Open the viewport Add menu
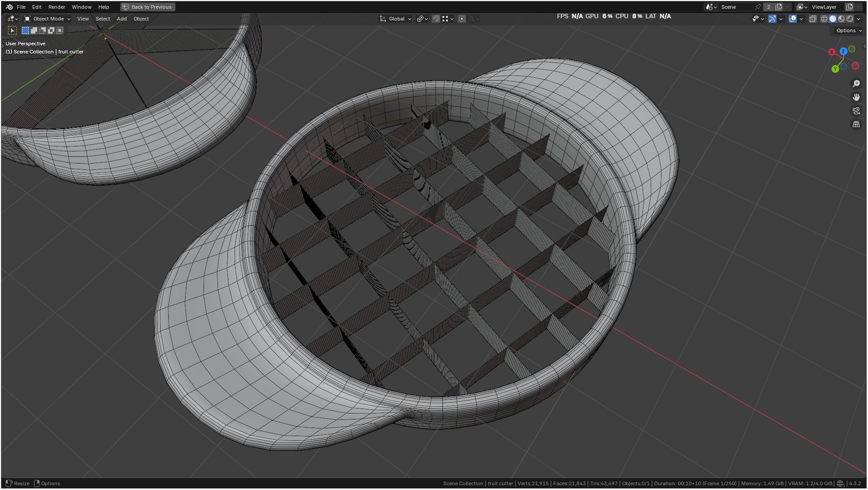Image resolution: width=868 pixels, height=490 pixels. click(x=122, y=19)
